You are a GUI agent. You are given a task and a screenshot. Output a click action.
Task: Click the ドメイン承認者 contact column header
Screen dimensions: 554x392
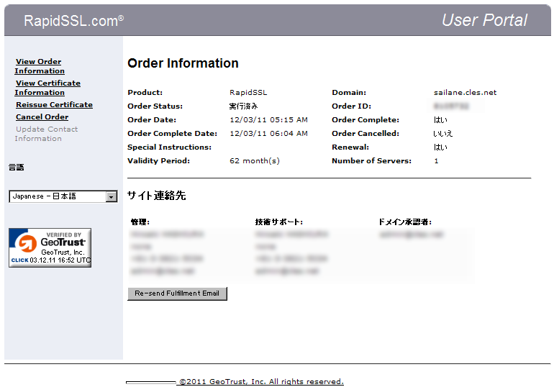tap(404, 222)
